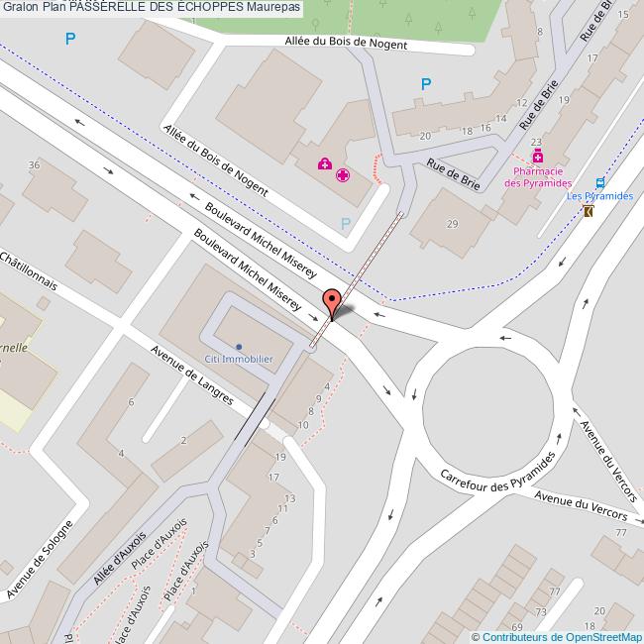The height and width of the screenshot is (644, 644).
Task: Click the parking P near Rue de Brie
Action: point(426,84)
